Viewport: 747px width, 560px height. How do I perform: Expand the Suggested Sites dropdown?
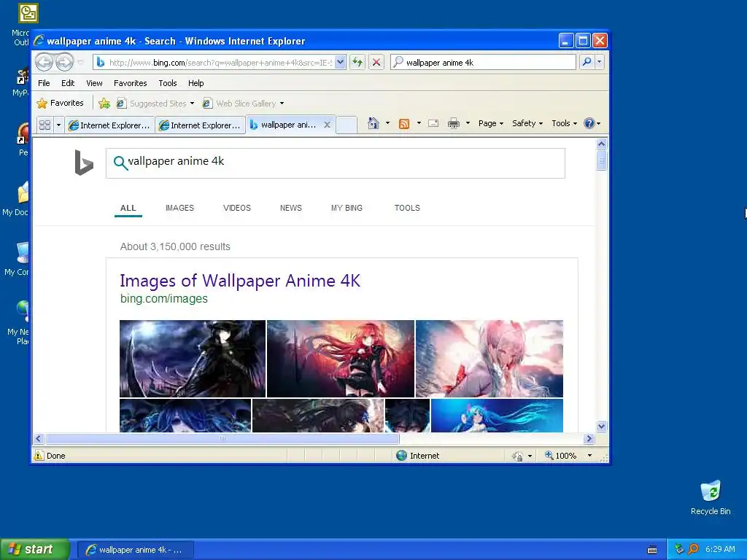click(x=192, y=104)
